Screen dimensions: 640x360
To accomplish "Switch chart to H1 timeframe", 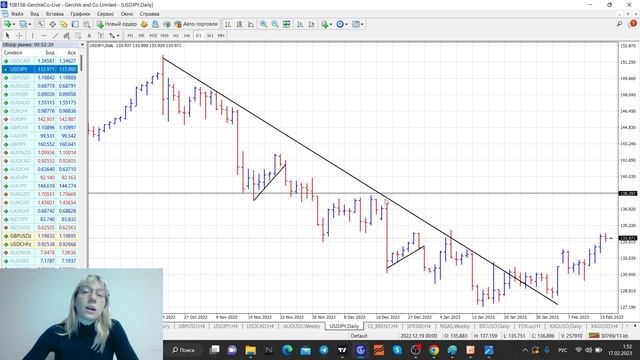I will (176, 36).
